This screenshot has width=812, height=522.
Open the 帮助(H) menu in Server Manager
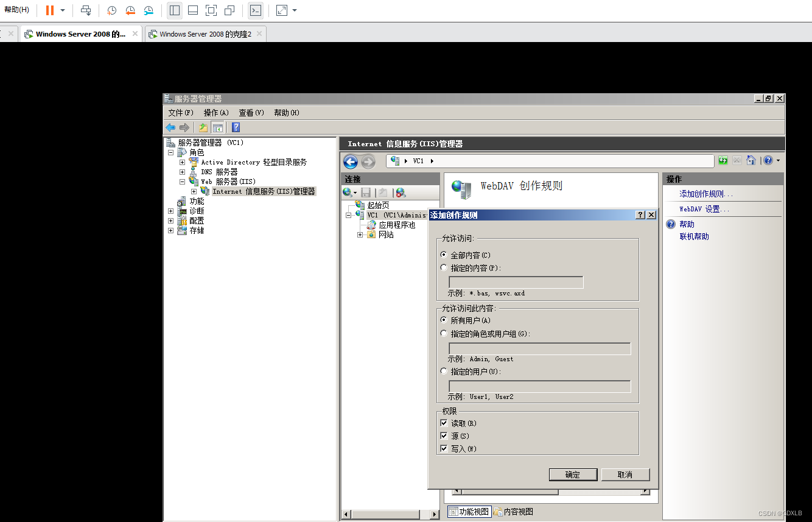[287, 113]
